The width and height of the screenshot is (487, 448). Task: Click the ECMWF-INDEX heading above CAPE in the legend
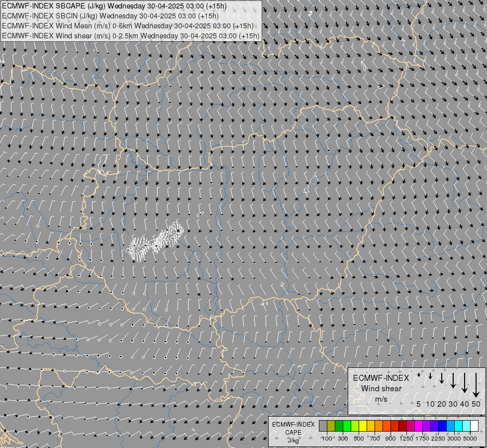click(x=293, y=425)
